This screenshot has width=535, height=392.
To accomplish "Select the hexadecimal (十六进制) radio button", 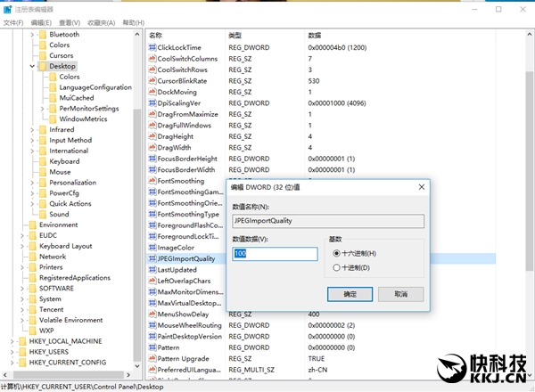I will tap(336, 254).
